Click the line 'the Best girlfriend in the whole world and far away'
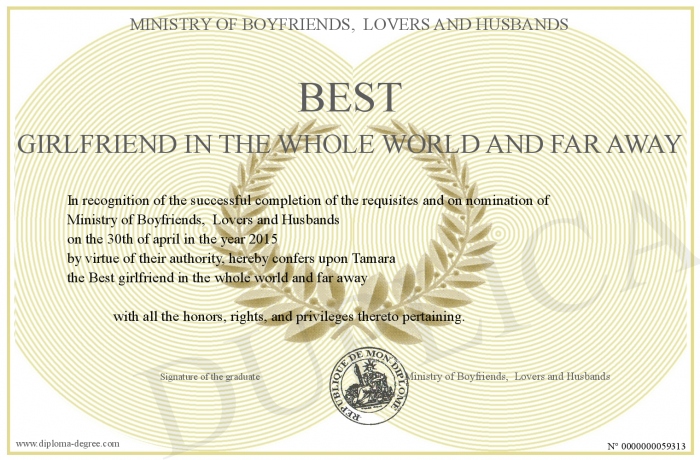The width and height of the screenshot is (700, 460). coord(217,278)
